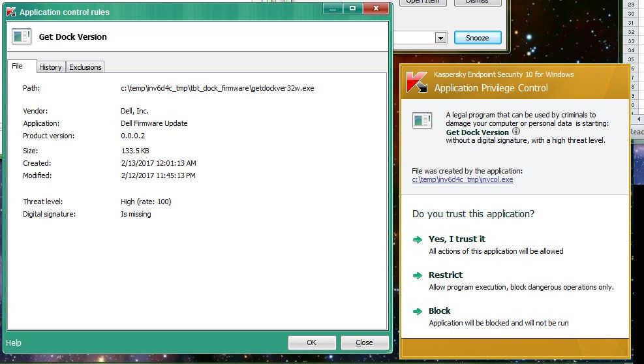Open info icon next to Get Dock Version

tap(516, 132)
